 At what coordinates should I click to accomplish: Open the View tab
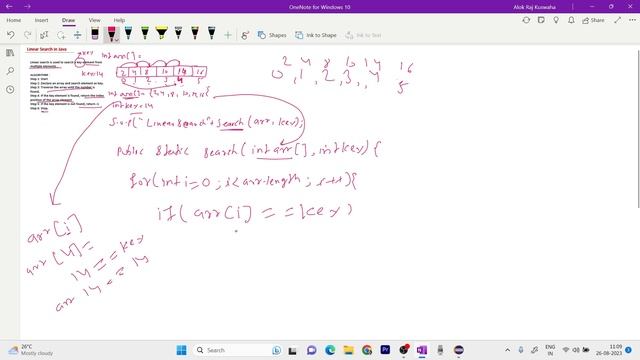tap(94, 20)
